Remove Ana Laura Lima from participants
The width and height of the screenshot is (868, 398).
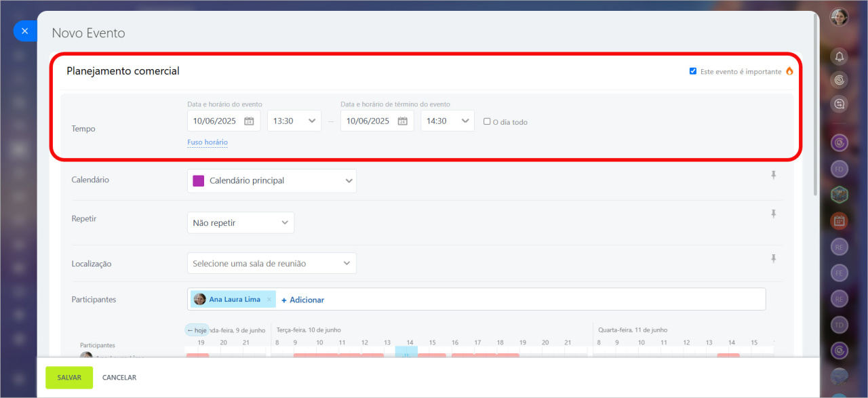pos(269,299)
